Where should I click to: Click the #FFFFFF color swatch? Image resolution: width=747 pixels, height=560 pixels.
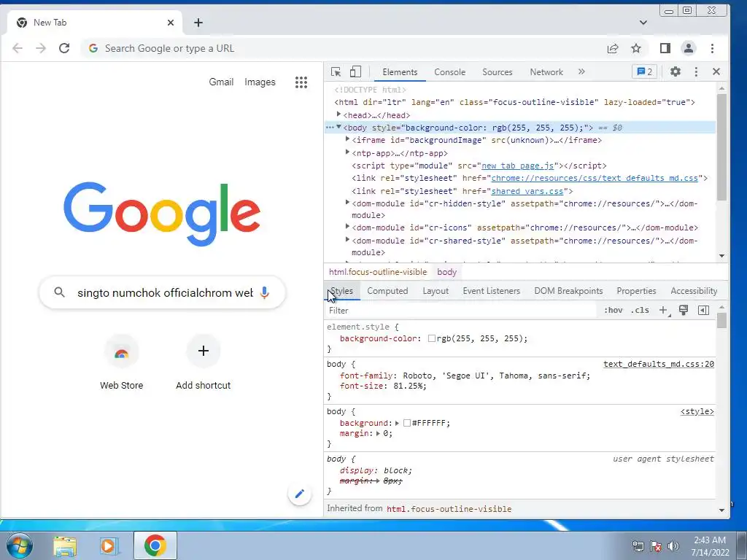click(407, 423)
